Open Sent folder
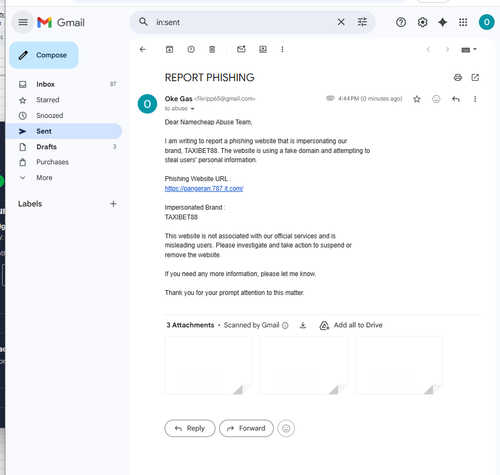 (64, 131)
